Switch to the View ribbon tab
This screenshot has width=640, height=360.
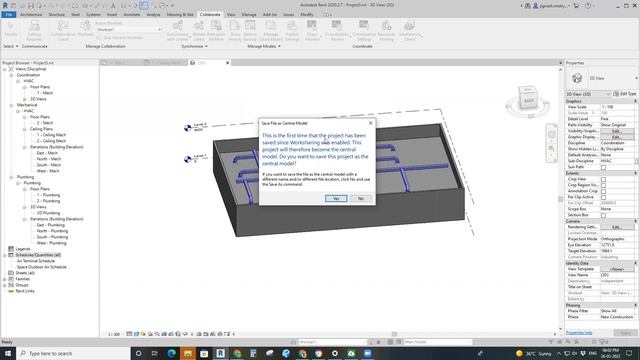click(x=231, y=14)
